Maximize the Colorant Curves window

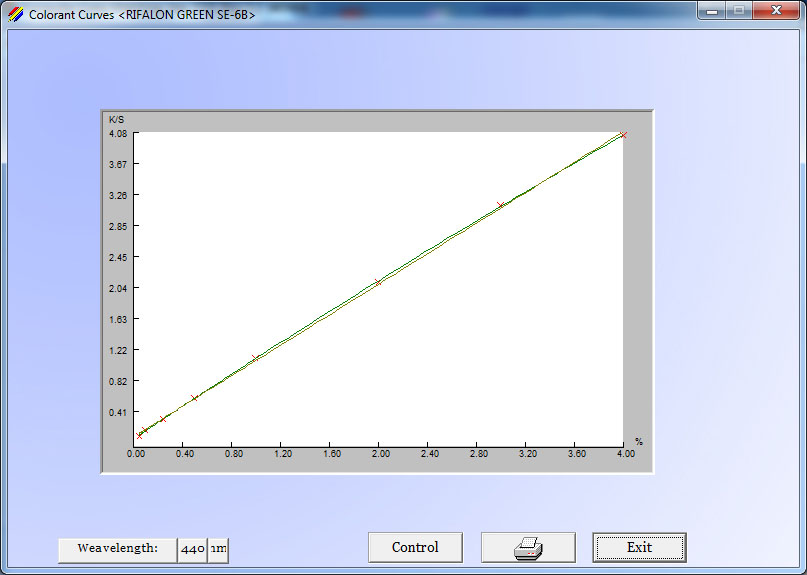[739, 11]
